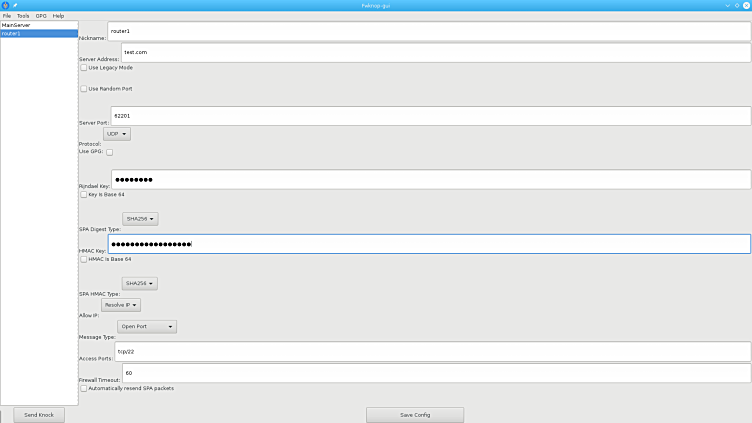The image size is (752, 423).
Task: Open the GPG menu
Action: pos(41,16)
